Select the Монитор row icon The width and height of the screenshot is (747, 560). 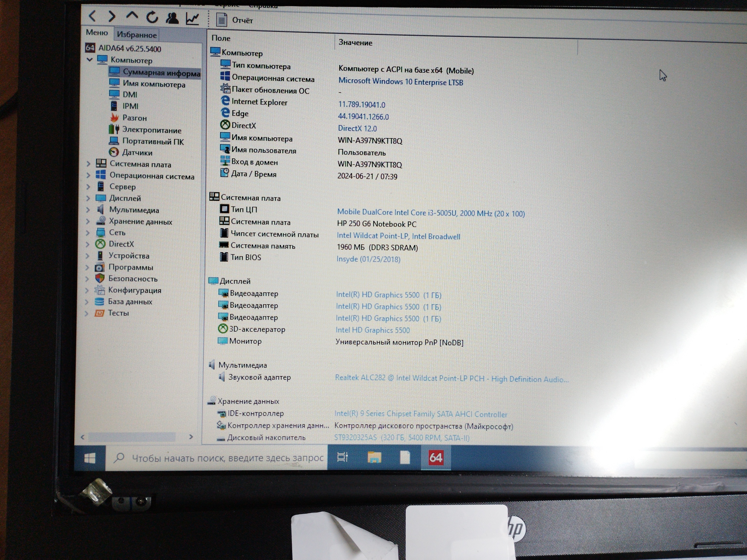tap(223, 341)
